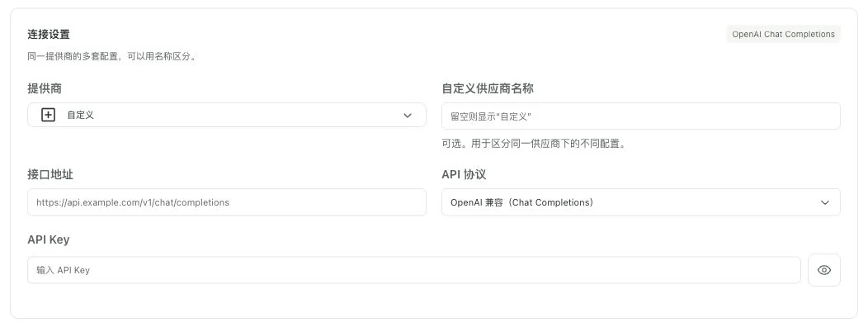Click the API 协议 label
868x327 pixels.
[x=464, y=174]
